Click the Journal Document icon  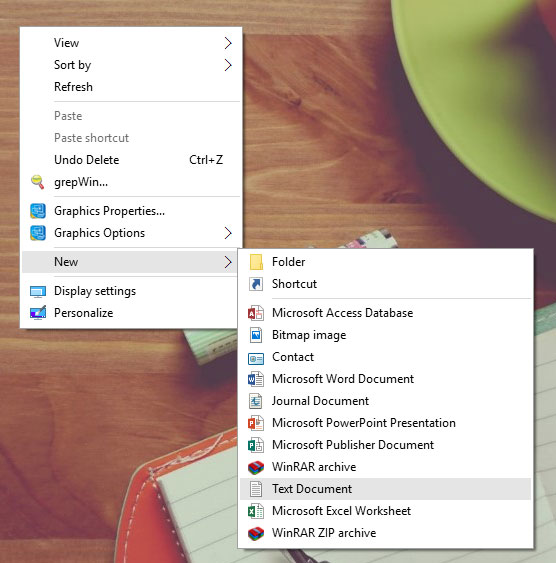[x=256, y=401]
